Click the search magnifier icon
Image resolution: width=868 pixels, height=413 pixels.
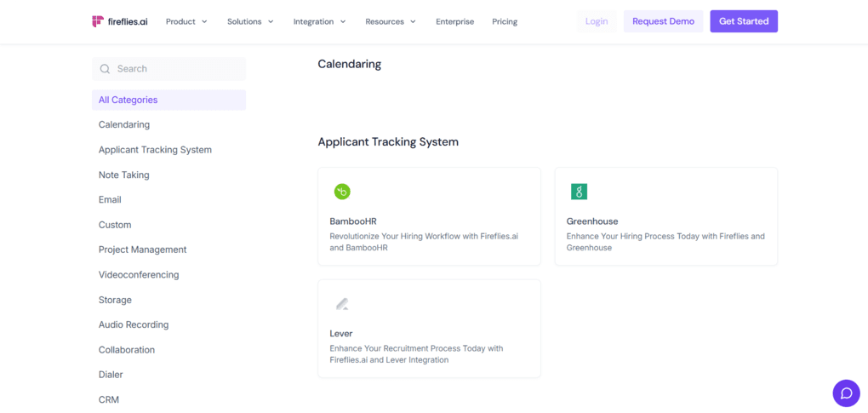click(x=105, y=69)
